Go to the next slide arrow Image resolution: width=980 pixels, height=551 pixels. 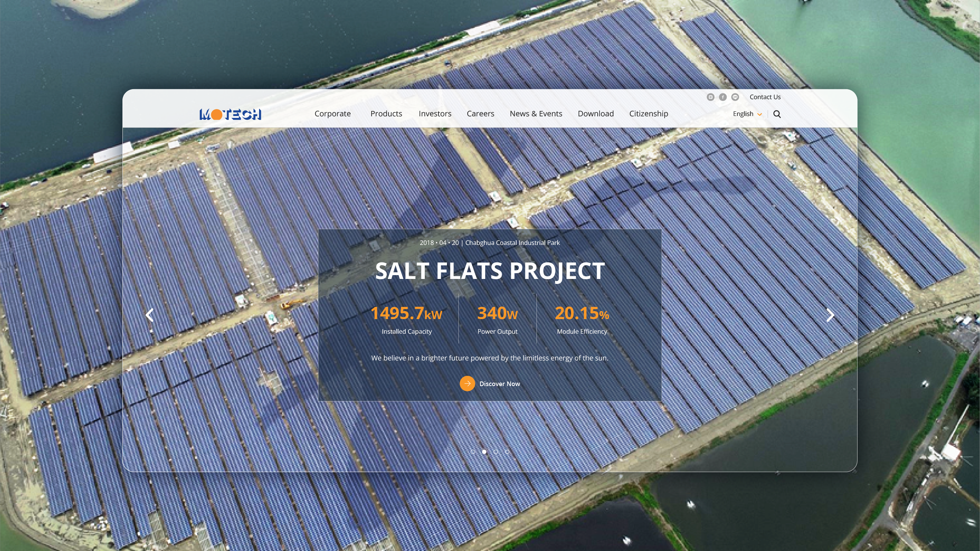(830, 315)
